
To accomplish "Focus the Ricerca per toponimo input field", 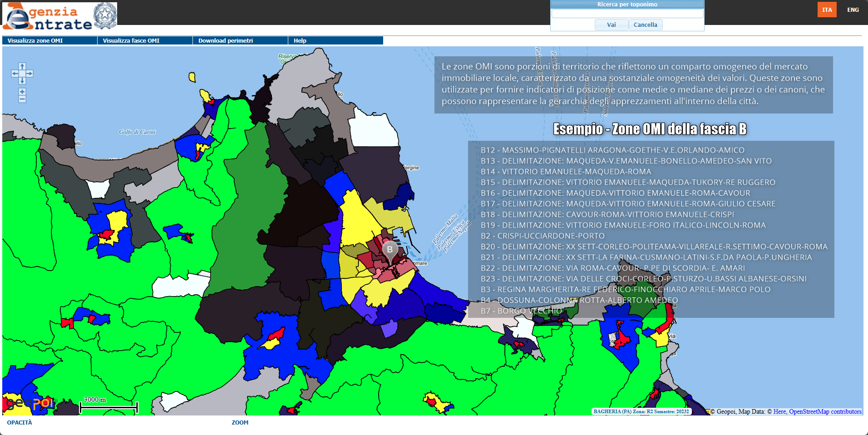I will pyautogui.click(x=627, y=14).
